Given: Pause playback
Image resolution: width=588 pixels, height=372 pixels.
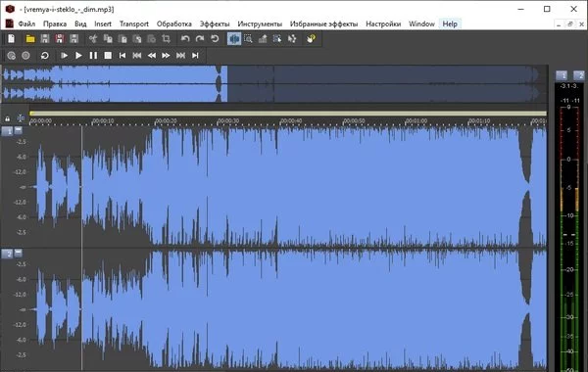Looking at the screenshot, I should click(93, 56).
